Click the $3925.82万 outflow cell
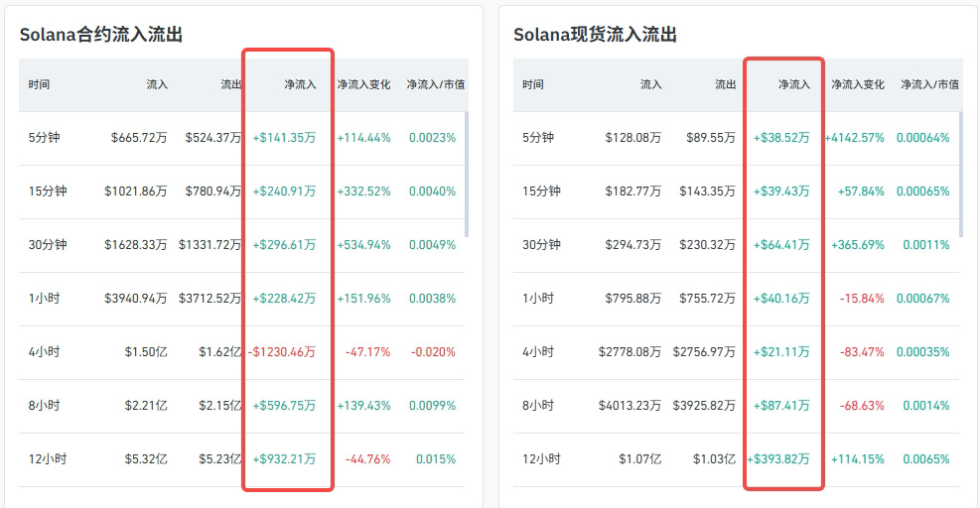Image resolution: width=980 pixels, height=508 pixels. 704,406
